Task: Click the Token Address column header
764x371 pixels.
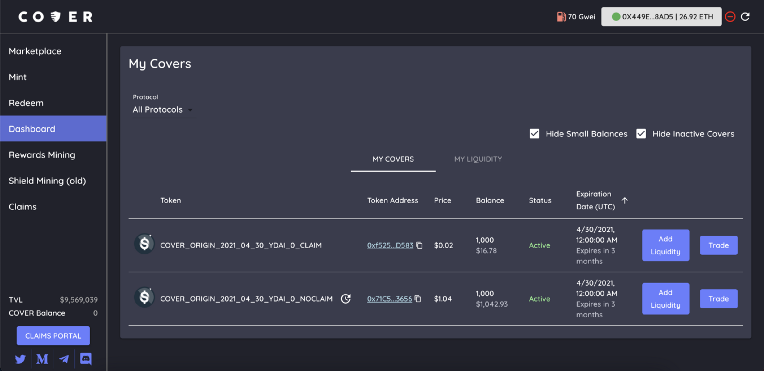Action: point(393,200)
